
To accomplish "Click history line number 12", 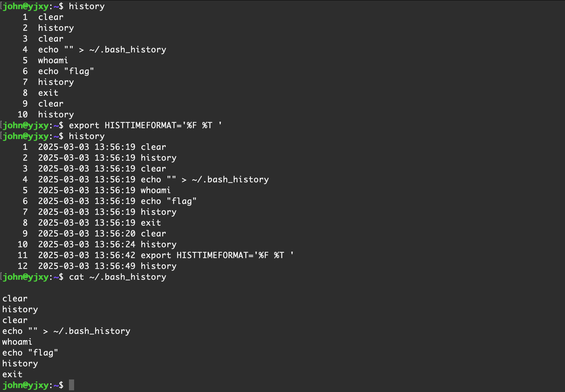I will coord(23,266).
